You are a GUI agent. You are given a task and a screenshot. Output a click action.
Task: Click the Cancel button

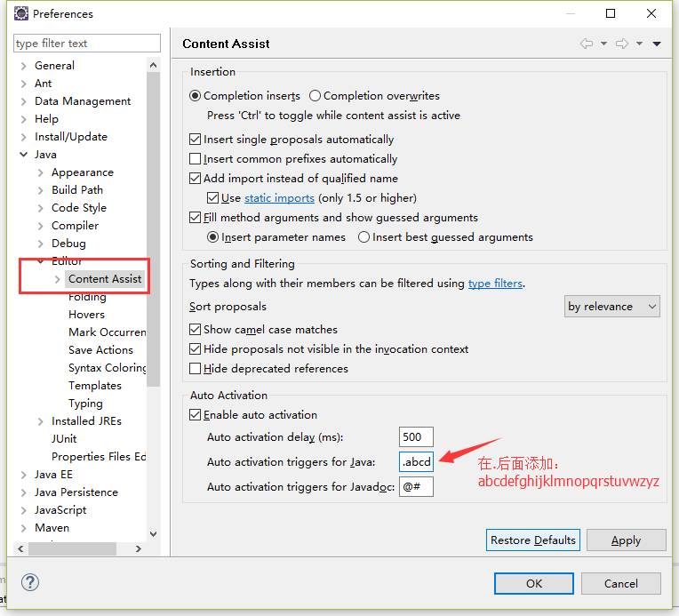coord(620,583)
